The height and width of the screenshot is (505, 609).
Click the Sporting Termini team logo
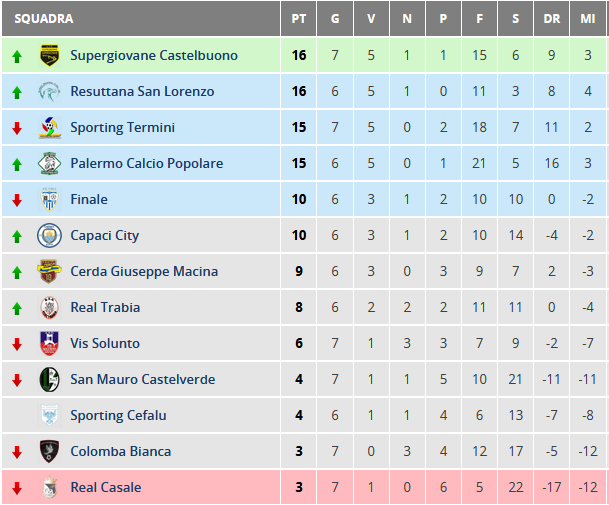(50, 127)
